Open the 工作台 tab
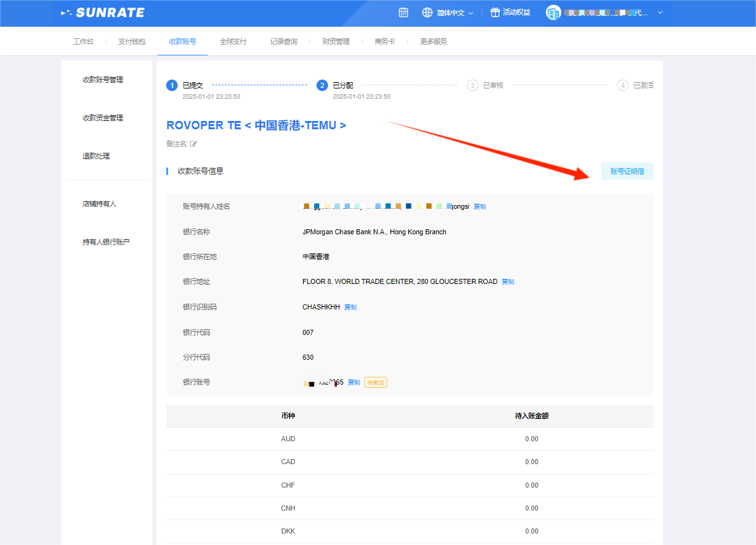The image size is (756, 545). coord(83,41)
